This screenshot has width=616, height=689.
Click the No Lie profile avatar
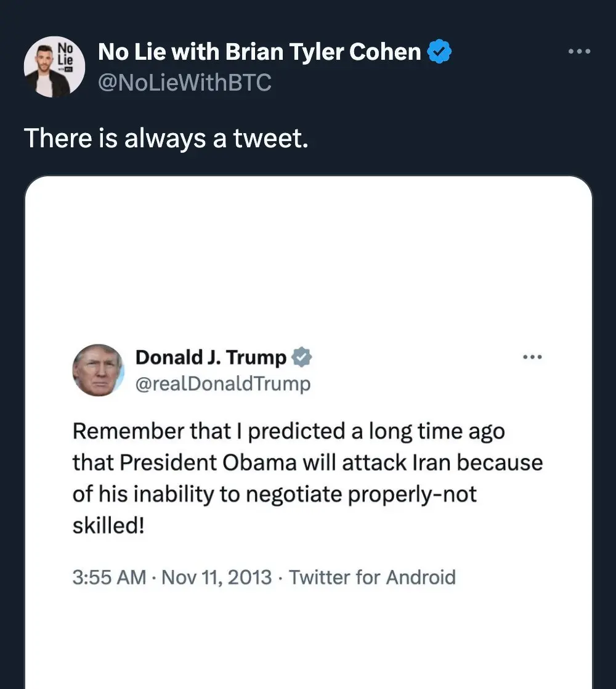point(54,67)
